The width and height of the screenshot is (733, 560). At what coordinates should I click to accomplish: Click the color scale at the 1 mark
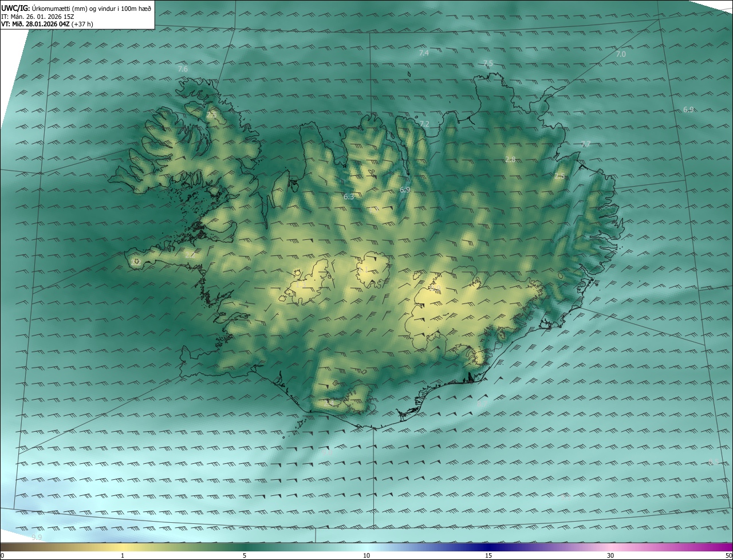pos(123,555)
